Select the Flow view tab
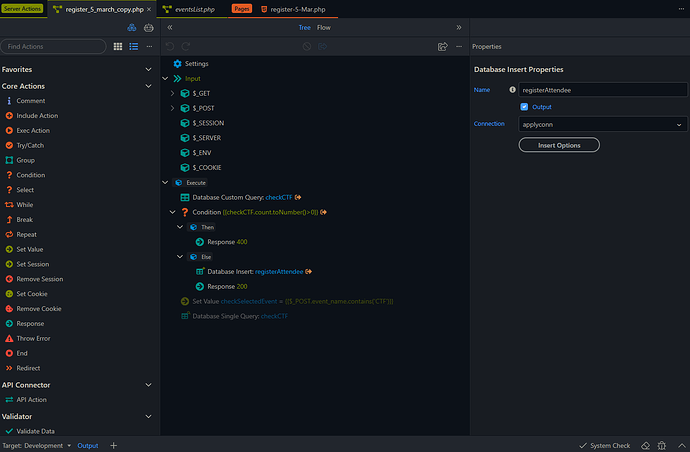 tap(323, 28)
